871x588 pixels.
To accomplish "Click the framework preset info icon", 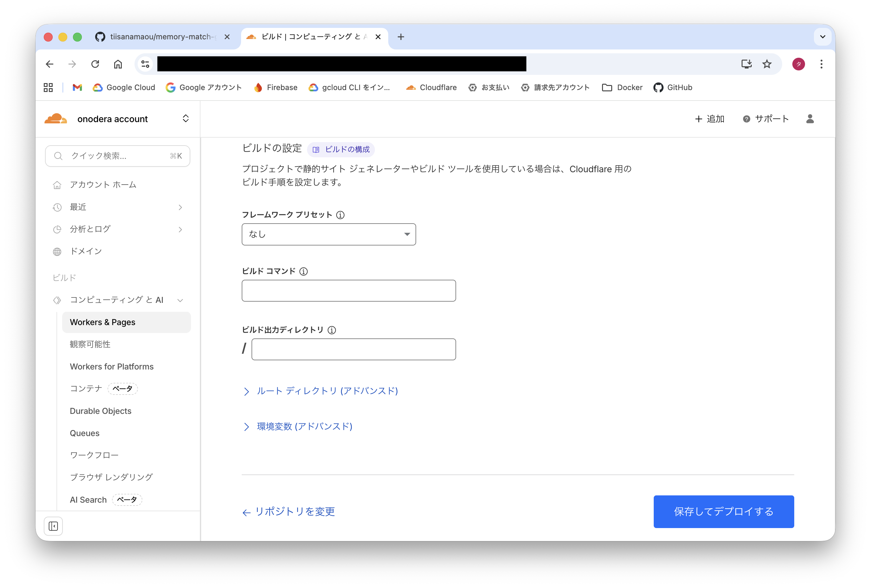I will click(340, 215).
